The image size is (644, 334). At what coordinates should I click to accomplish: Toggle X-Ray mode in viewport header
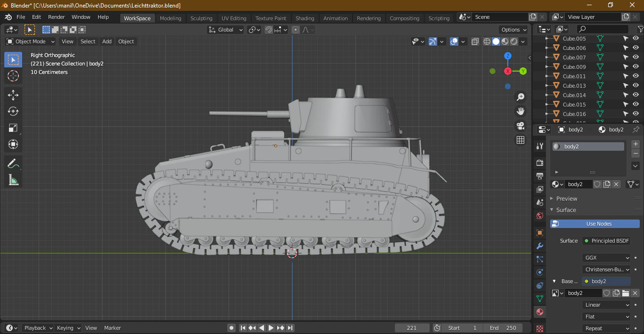click(x=475, y=41)
